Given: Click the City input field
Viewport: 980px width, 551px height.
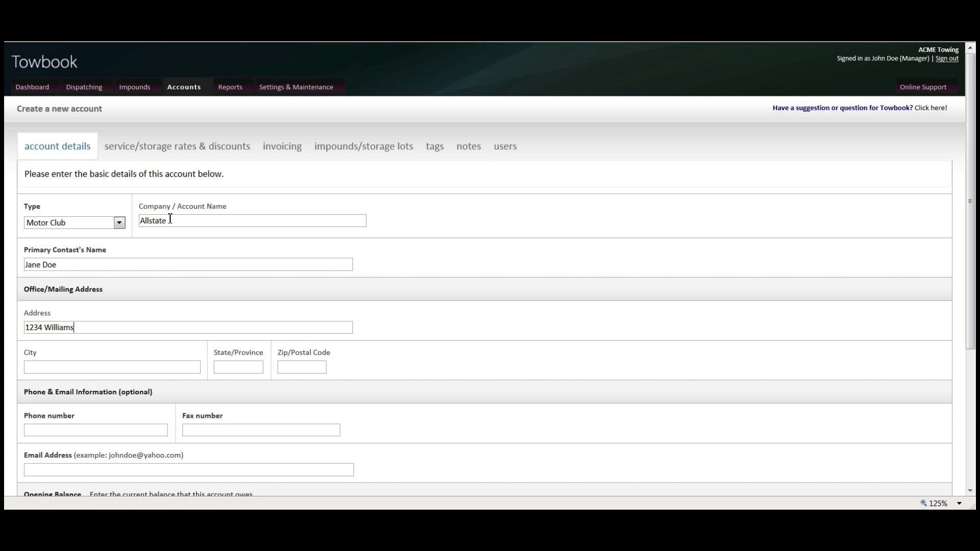Looking at the screenshot, I should [112, 367].
